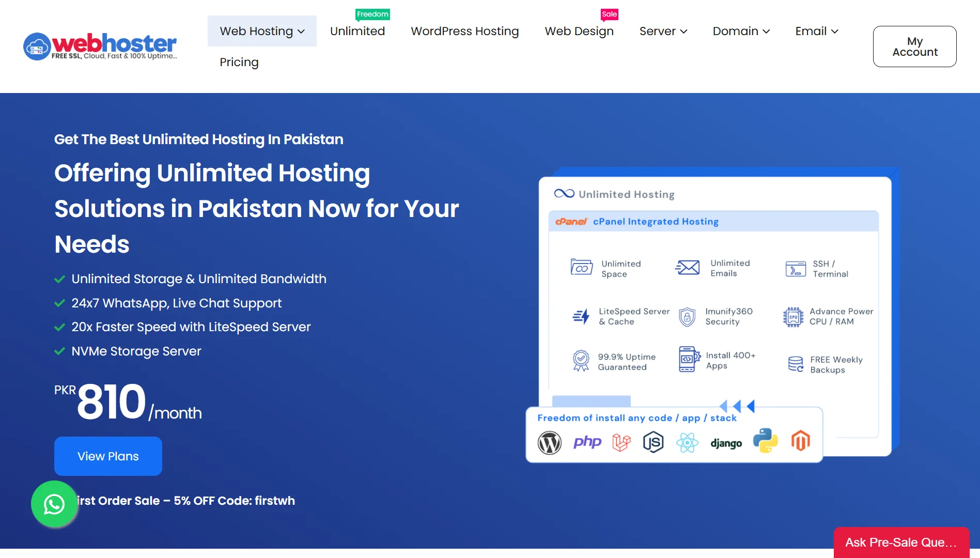Expand the Email dropdown menu
This screenshot has height=558, width=980.
click(x=817, y=31)
